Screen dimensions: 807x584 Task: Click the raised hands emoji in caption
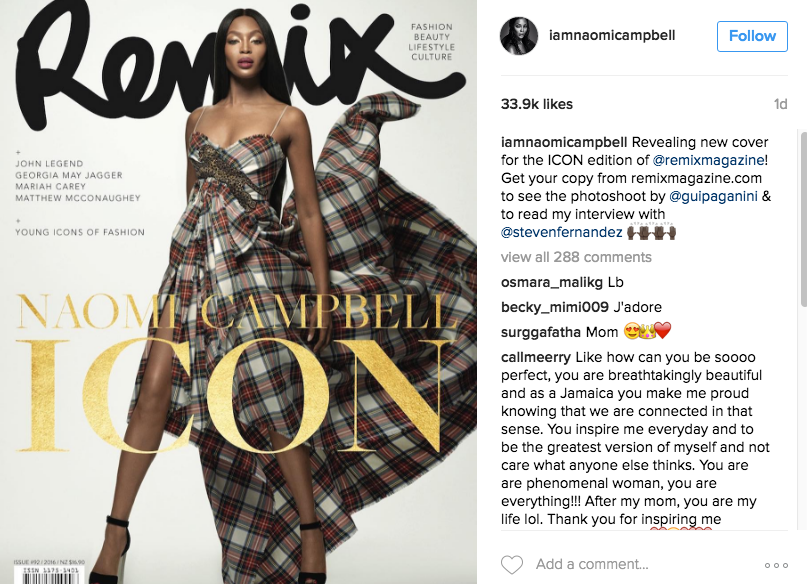tap(651, 232)
